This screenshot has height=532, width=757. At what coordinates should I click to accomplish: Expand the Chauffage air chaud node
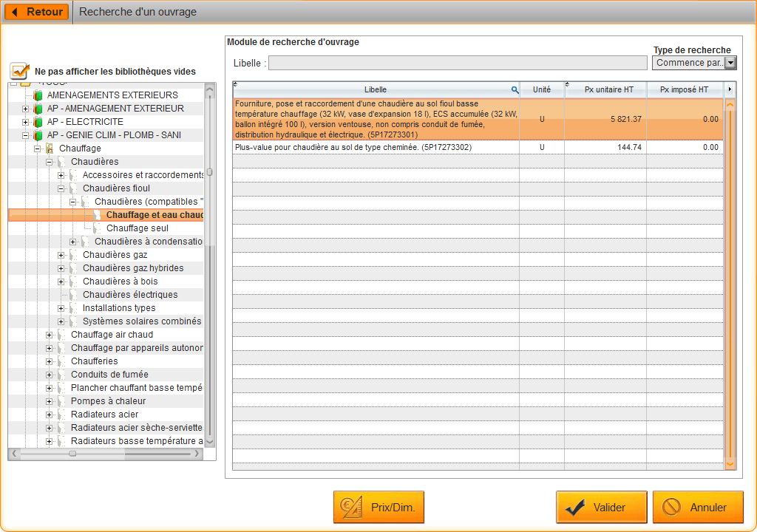(50, 335)
